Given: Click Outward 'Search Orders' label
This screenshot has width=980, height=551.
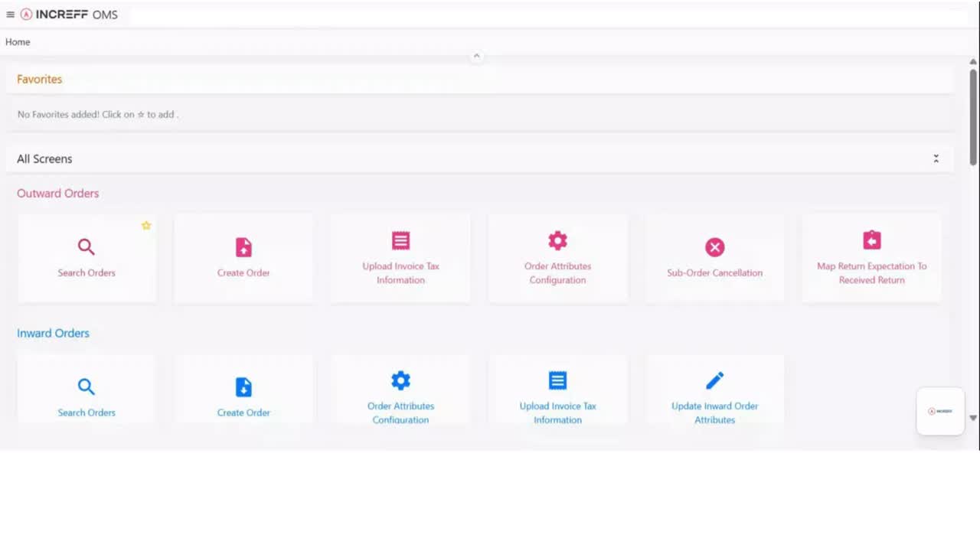Looking at the screenshot, I should click(x=87, y=273).
